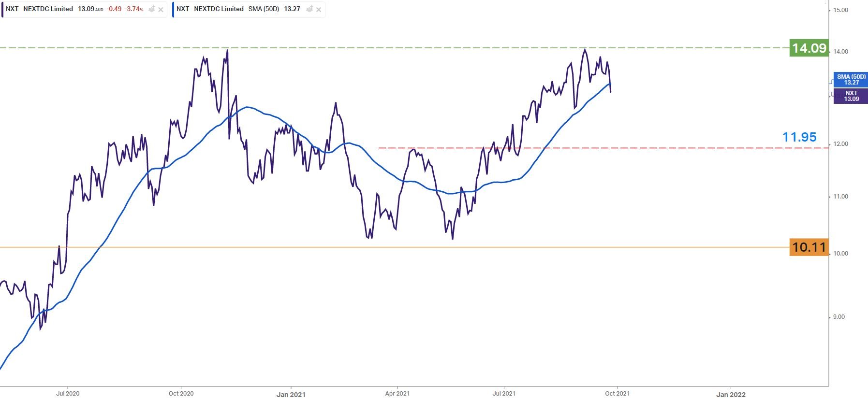This screenshot has height=399, width=868.
Task: Click the Jul 2021 time axis label
Action: pos(504,394)
